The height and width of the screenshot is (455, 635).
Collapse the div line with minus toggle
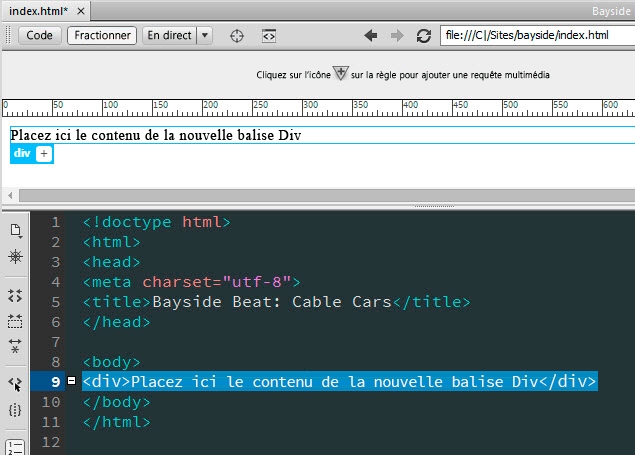[72, 381]
